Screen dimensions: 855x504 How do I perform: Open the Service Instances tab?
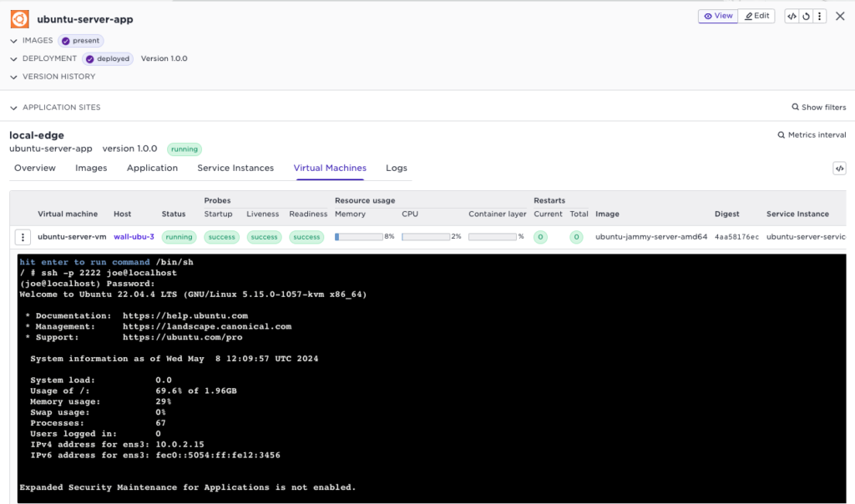tap(235, 168)
